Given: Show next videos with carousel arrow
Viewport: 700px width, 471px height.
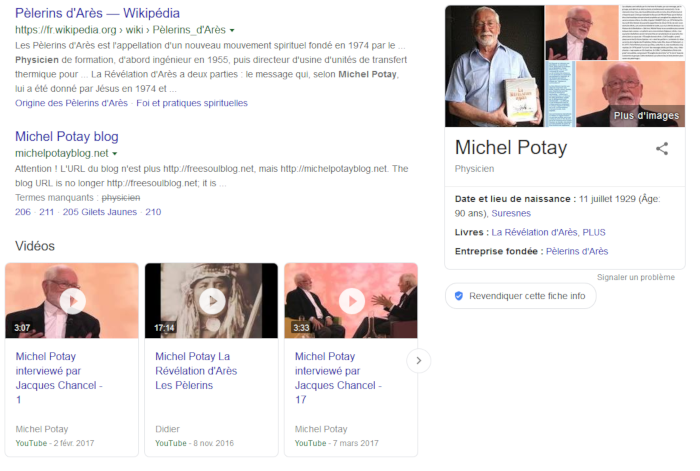Looking at the screenshot, I should coord(419,360).
